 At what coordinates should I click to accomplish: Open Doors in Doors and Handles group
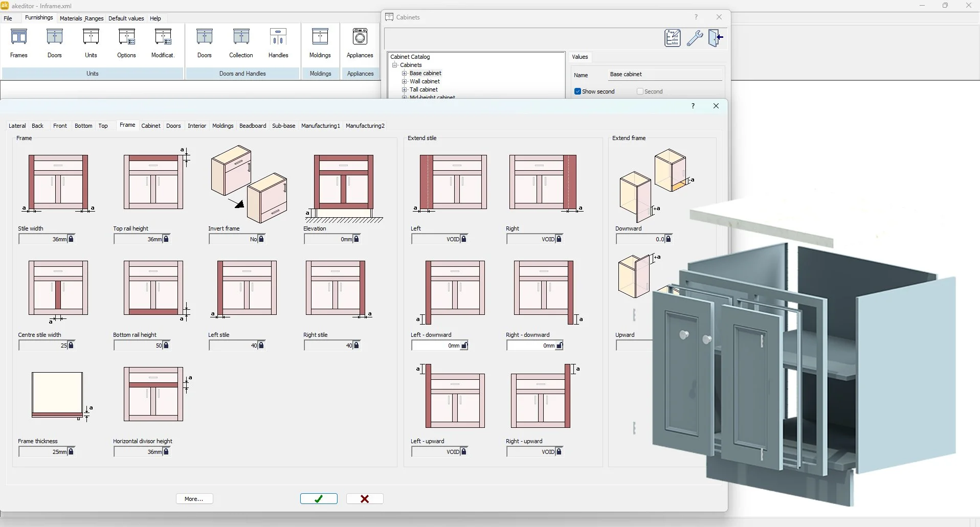[205, 43]
